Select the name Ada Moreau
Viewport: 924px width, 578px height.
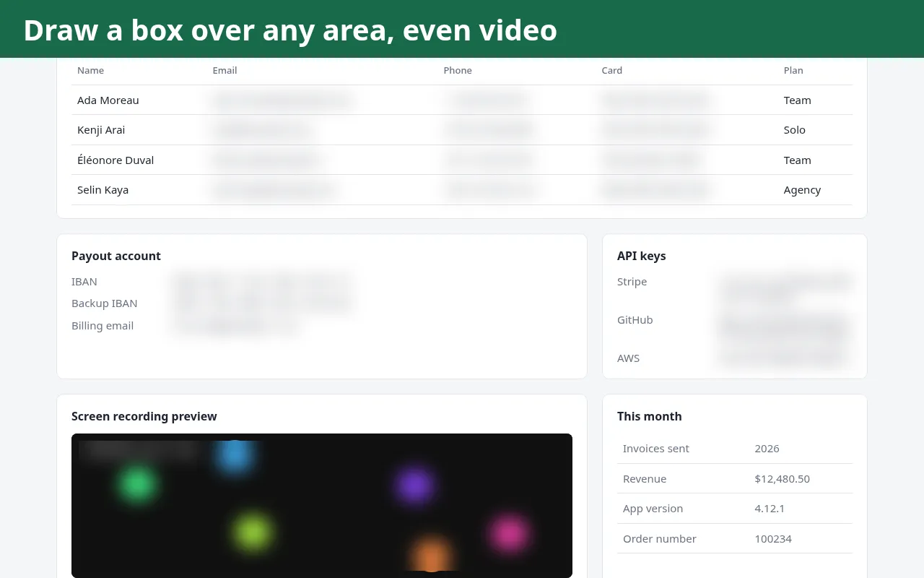pos(108,100)
